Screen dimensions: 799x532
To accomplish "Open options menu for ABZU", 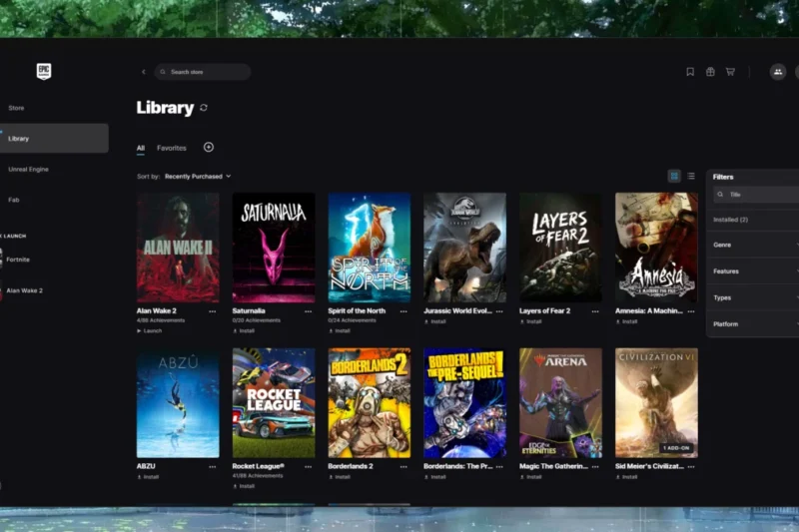I will (x=212, y=467).
